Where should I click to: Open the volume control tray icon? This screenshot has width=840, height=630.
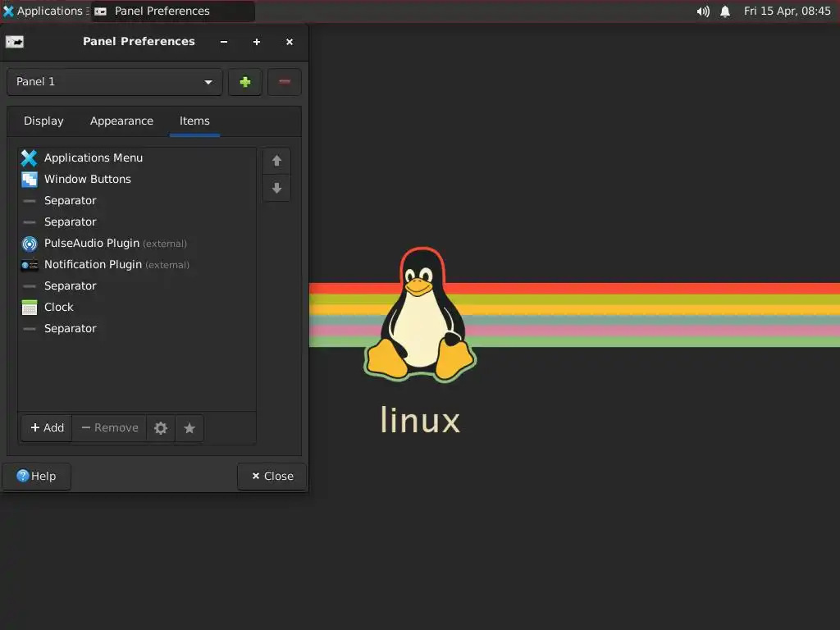(703, 11)
